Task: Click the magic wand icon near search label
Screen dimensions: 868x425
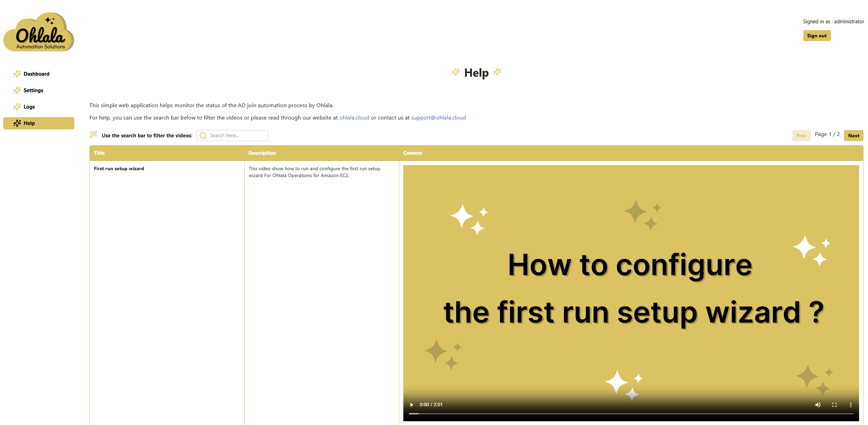Action: (94, 134)
